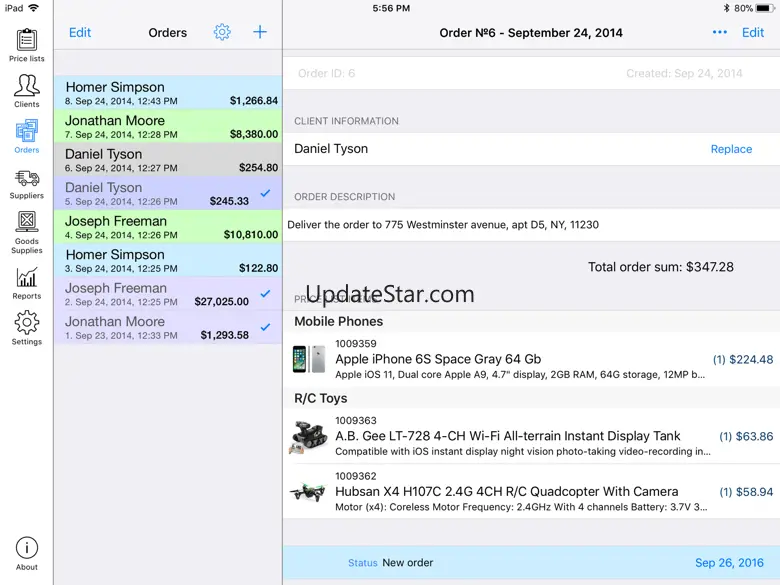Tap Edit button in order detail header
Image resolution: width=780 pixels, height=585 pixels.
point(753,32)
